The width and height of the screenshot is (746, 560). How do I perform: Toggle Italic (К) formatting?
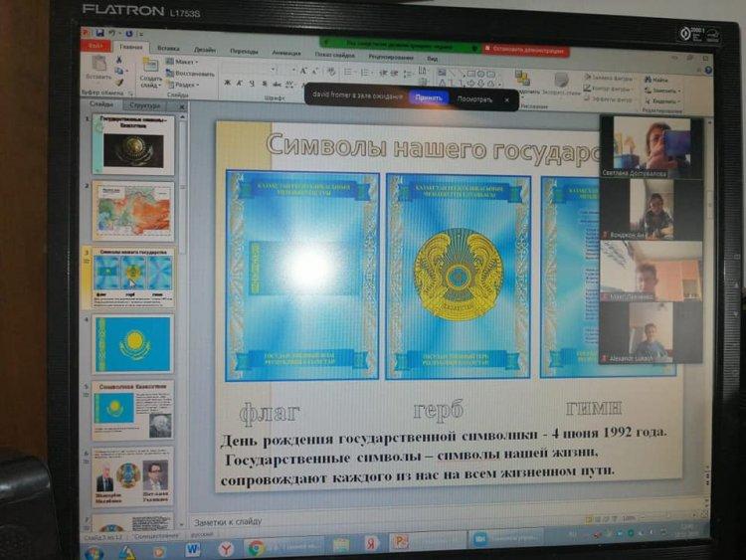coord(240,84)
